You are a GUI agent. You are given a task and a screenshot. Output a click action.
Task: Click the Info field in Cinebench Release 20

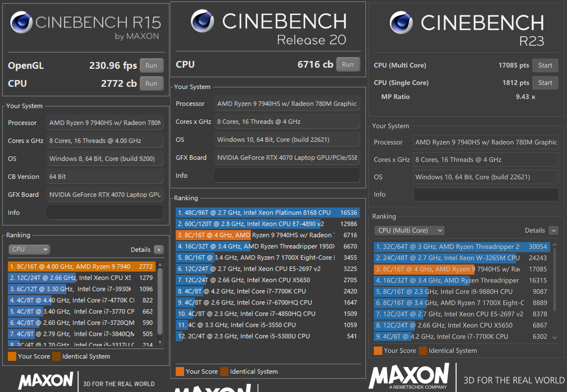click(287, 176)
